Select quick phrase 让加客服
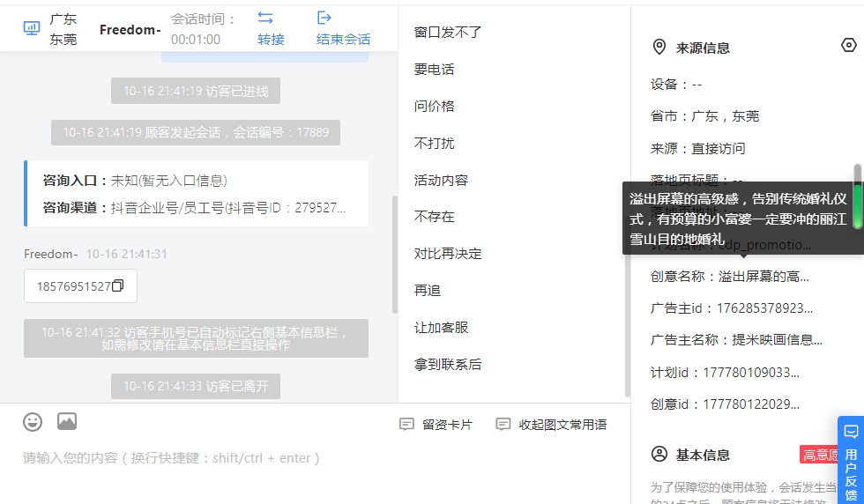The height and width of the screenshot is (504, 864). [x=441, y=328]
